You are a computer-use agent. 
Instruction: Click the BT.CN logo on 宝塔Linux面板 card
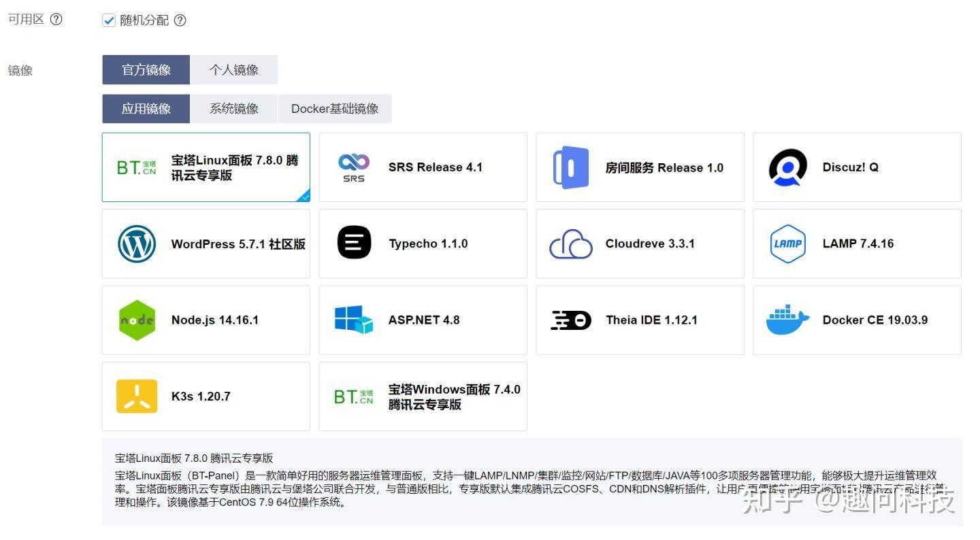137,167
